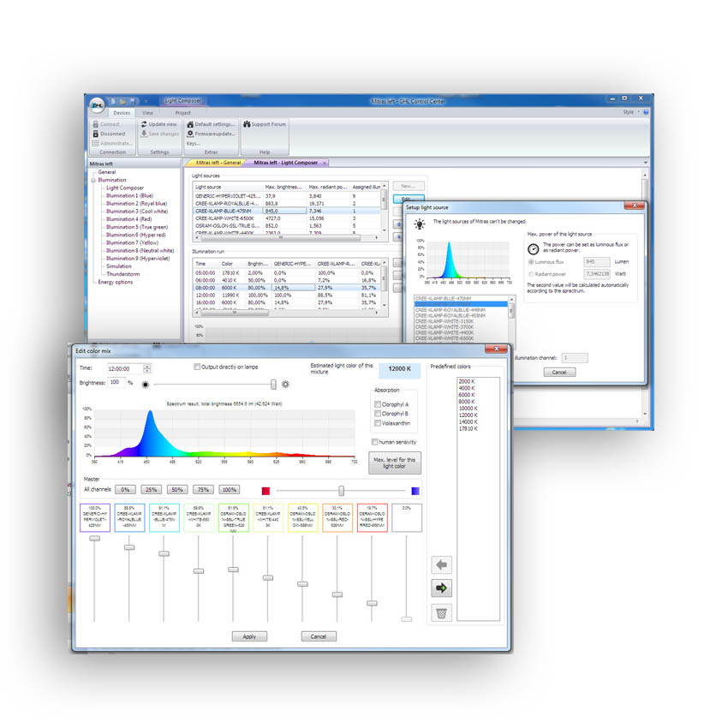Image resolution: width=728 pixels, height=728 pixels.
Task: Click the Brightness percent input field
Action: 116,382
